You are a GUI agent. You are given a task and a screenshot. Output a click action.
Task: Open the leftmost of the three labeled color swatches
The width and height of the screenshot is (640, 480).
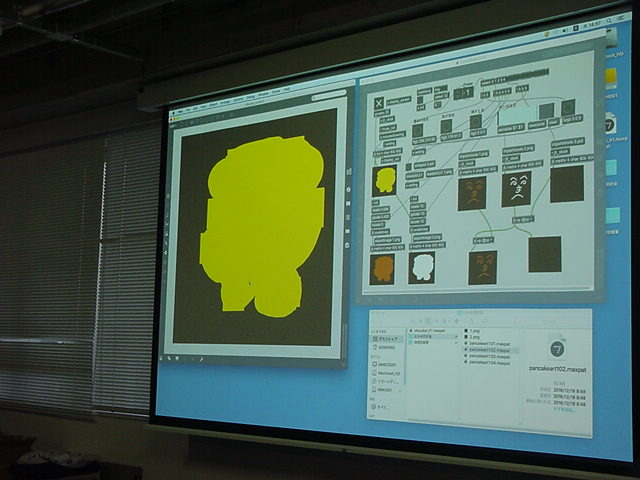417,131
